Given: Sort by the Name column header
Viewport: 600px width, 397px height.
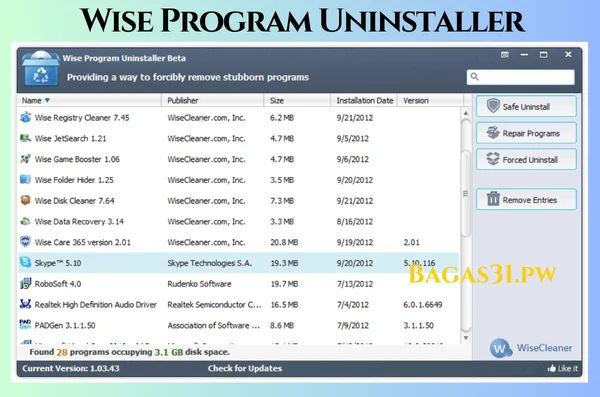Looking at the screenshot, I should point(89,100).
